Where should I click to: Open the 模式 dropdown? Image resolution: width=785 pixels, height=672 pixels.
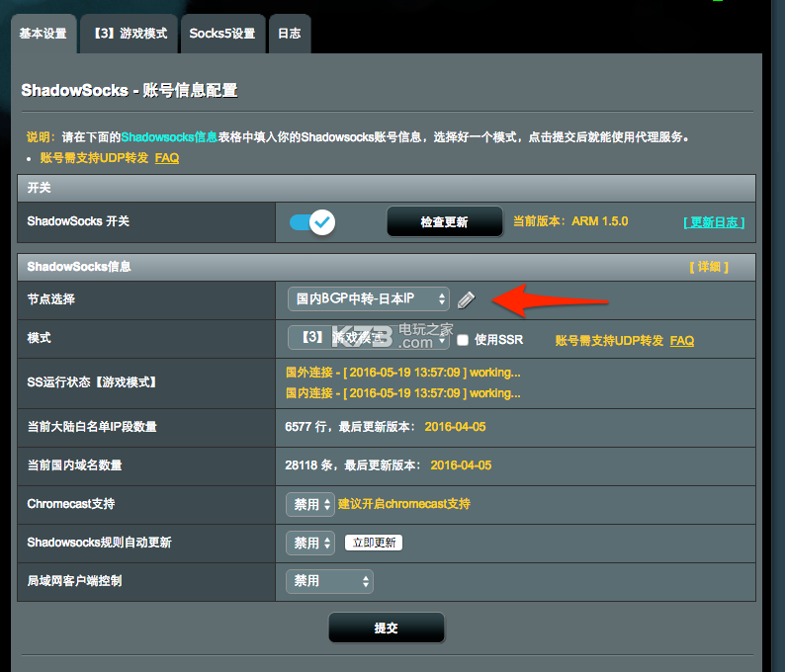click(x=369, y=338)
